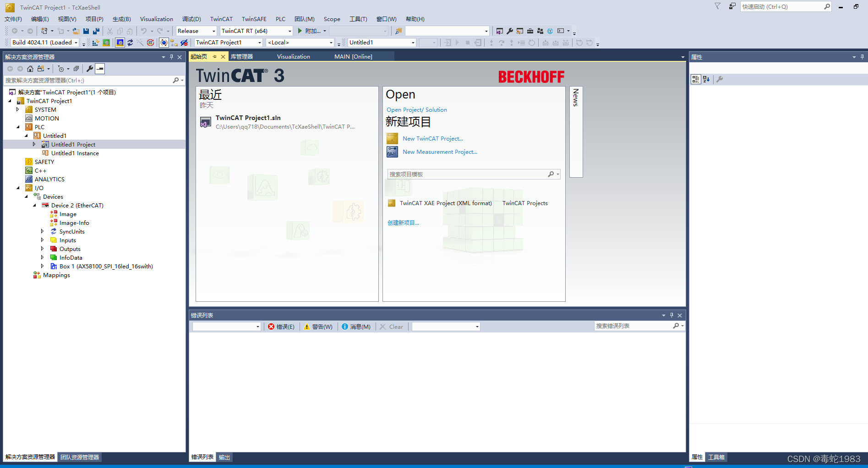This screenshot has height=468, width=868.
Task: Click the Restart TwinCAT Config Mode blue icon
Action: [x=120, y=43]
